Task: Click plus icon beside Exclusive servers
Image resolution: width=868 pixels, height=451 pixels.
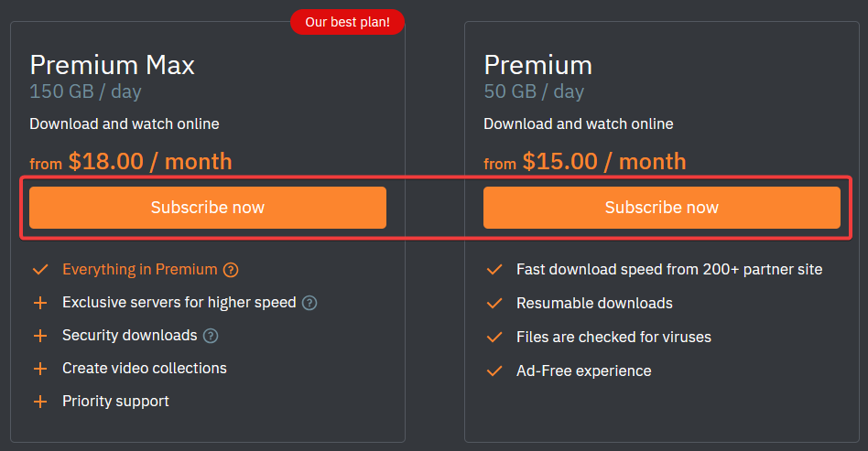Action: (x=40, y=303)
